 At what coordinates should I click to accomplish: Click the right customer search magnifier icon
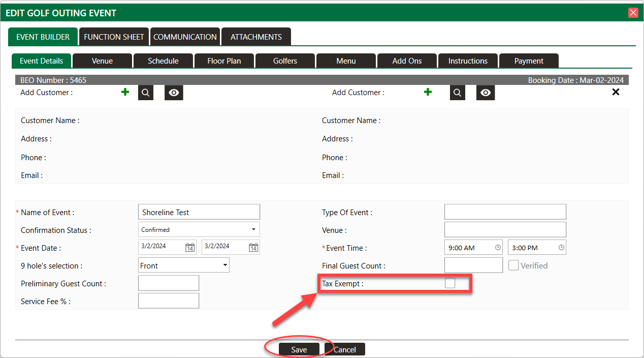point(457,93)
